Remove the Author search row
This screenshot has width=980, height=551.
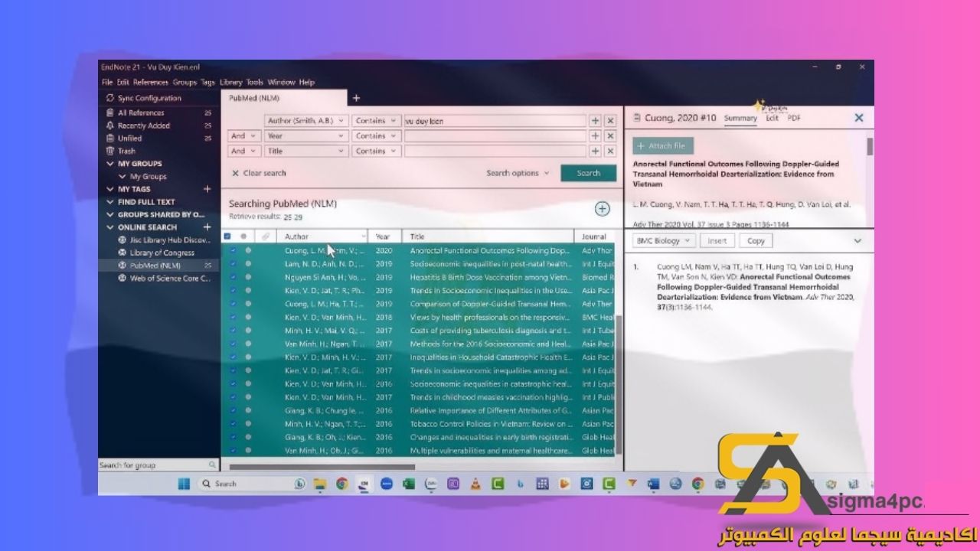610,121
